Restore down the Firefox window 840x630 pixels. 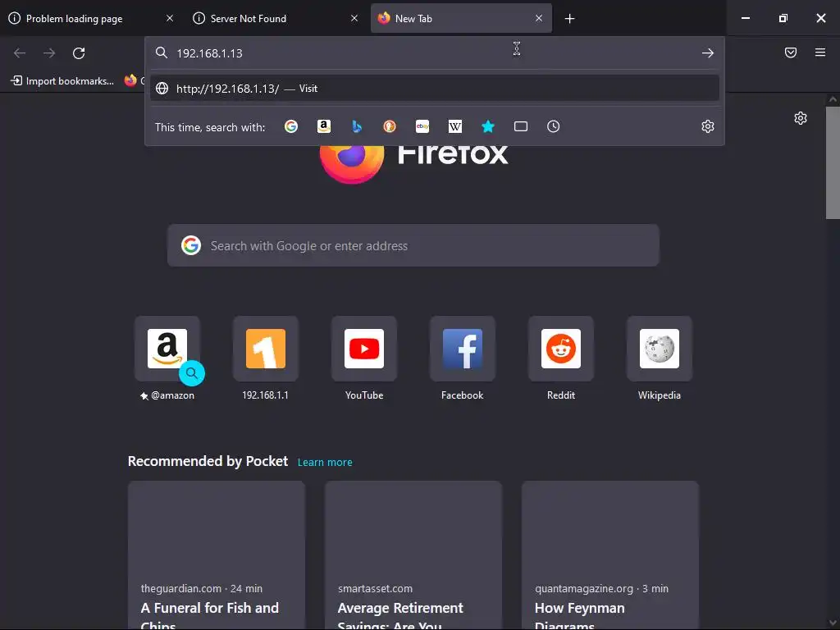[783, 18]
